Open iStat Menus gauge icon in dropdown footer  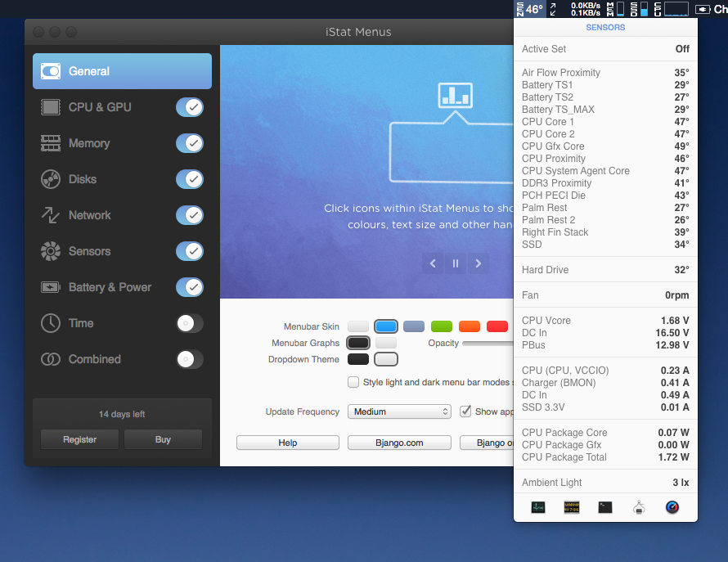point(672,507)
